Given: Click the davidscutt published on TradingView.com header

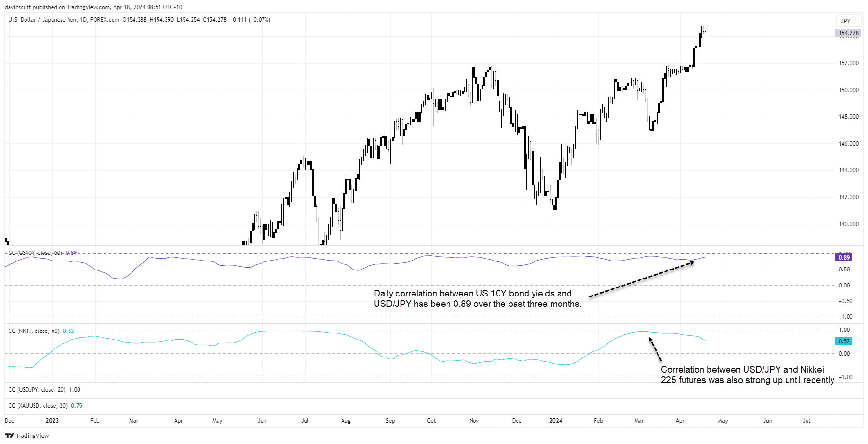Looking at the screenshot, I should (x=94, y=7).
